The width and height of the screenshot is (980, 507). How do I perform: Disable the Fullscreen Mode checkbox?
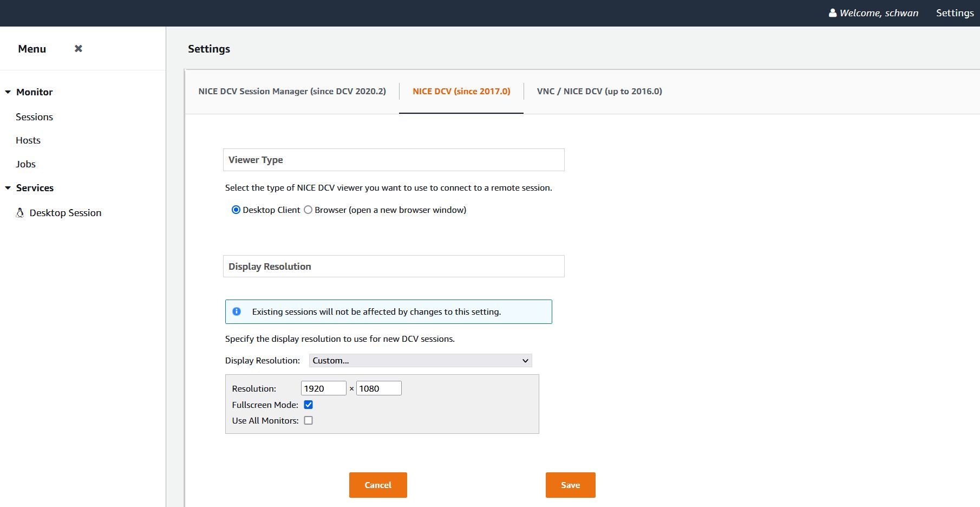pyautogui.click(x=309, y=405)
